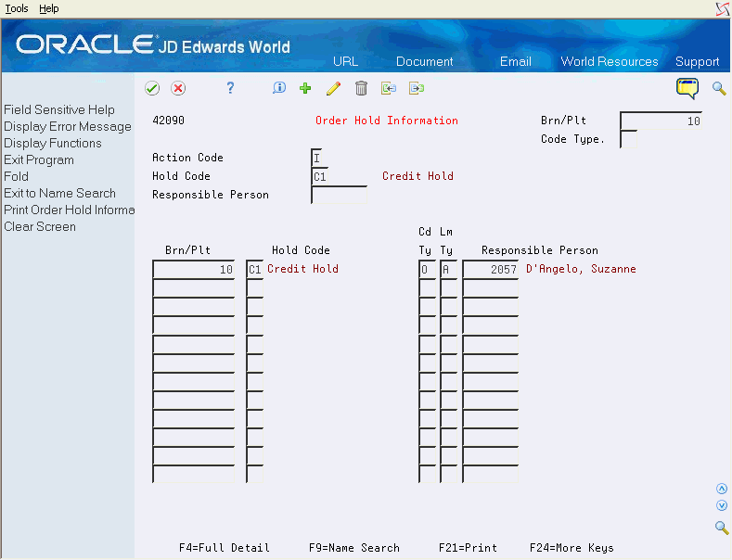Click grid row Credit Hold description
732x560 pixels.
point(302,269)
